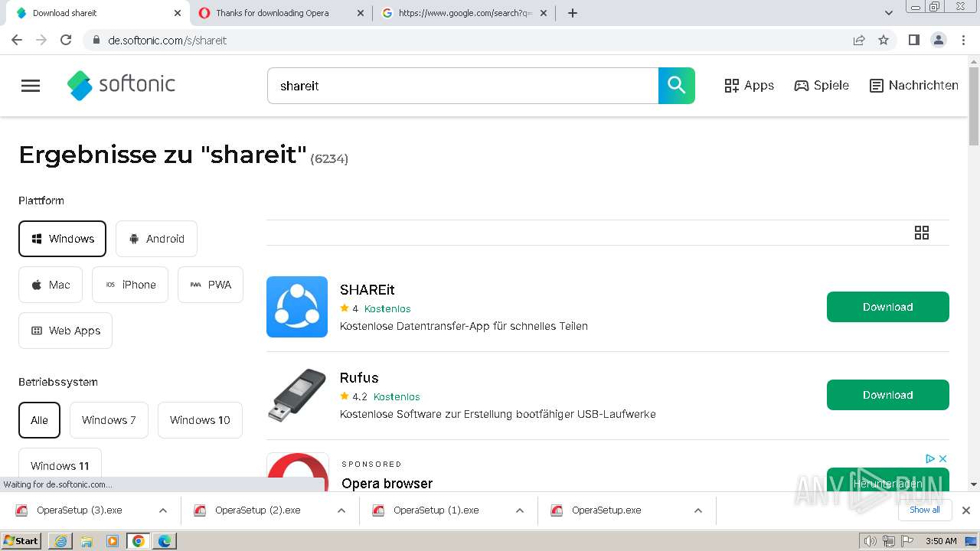Filter by iPhone platform

click(130, 285)
